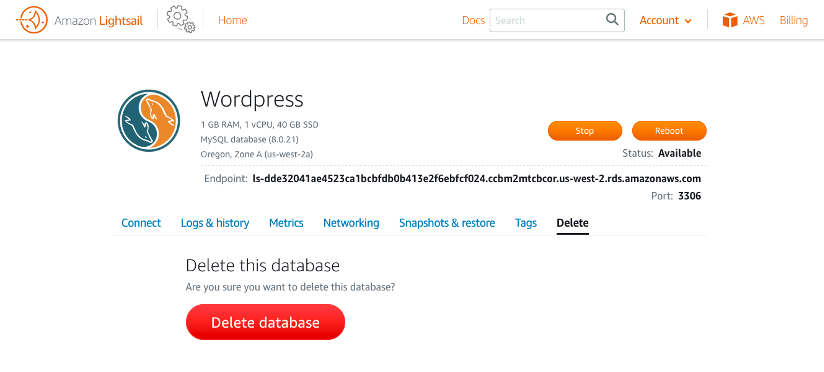Go to the Billing link

coord(794,20)
